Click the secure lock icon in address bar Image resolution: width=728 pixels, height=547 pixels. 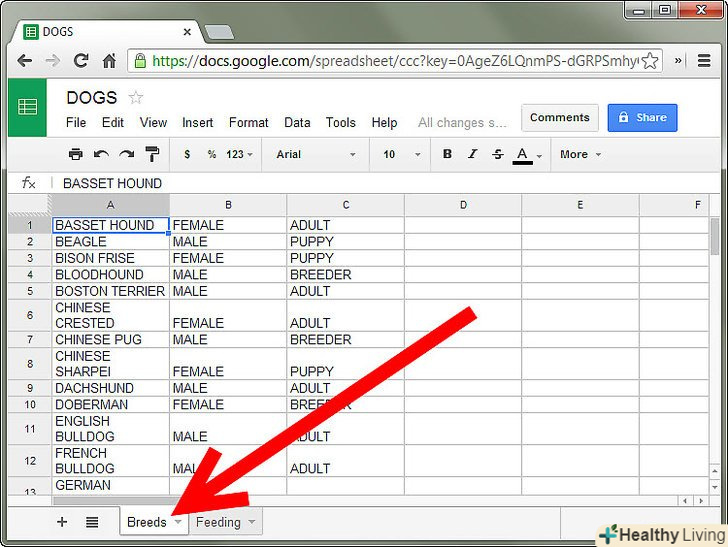point(140,60)
